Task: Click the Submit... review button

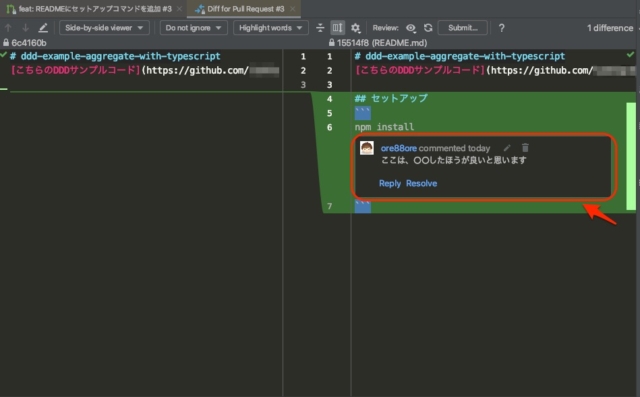Action: coord(462,28)
